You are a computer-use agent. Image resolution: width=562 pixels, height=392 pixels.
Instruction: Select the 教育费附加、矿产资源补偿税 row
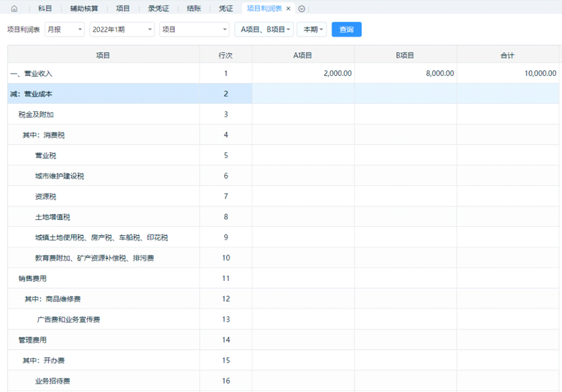click(283, 258)
